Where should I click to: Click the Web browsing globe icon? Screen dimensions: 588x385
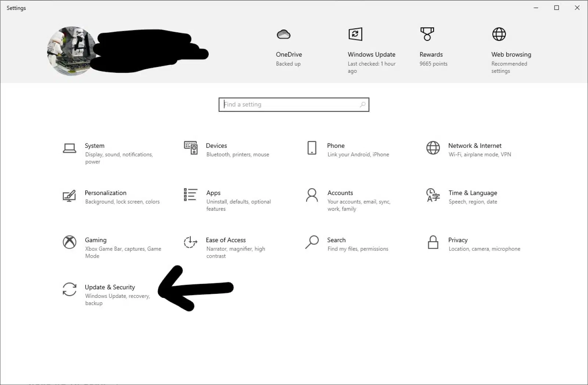coord(499,34)
